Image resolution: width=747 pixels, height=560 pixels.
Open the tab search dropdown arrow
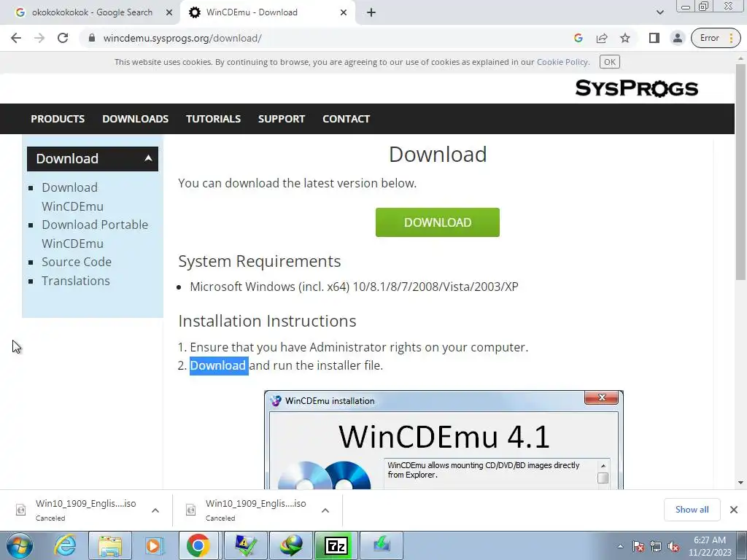point(659,12)
